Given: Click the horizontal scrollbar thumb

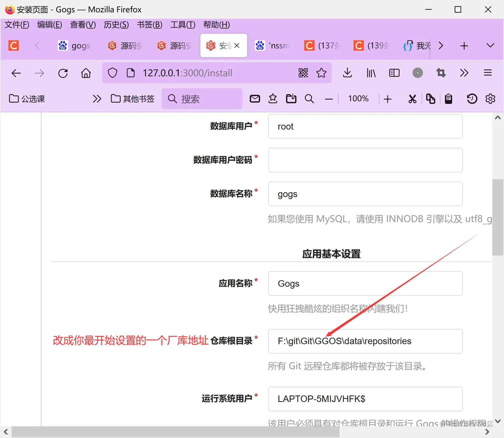Looking at the screenshot, I should coord(176,432).
